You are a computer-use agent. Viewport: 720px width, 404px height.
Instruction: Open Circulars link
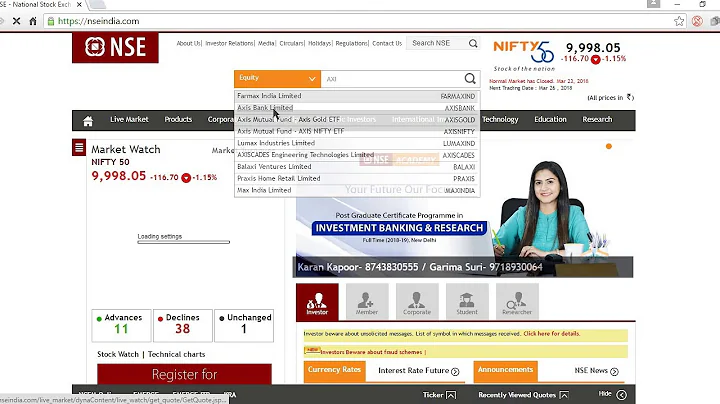tap(291, 43)
